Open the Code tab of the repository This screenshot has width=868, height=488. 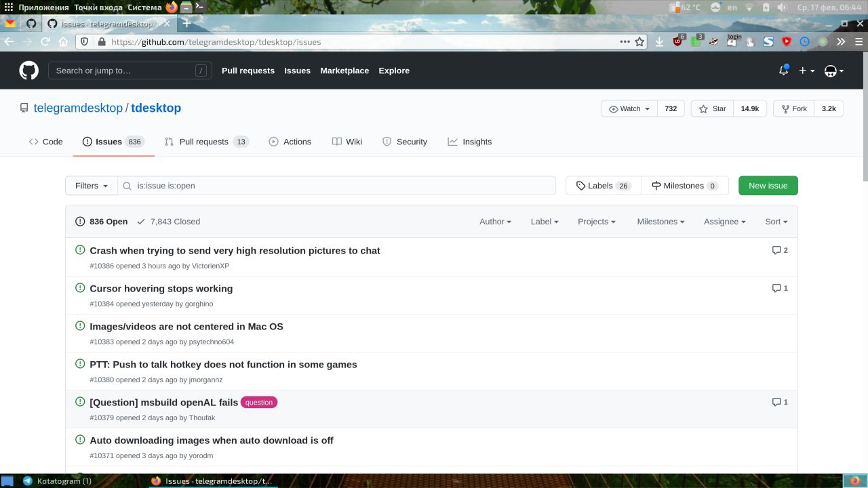[x=45, y=142]
